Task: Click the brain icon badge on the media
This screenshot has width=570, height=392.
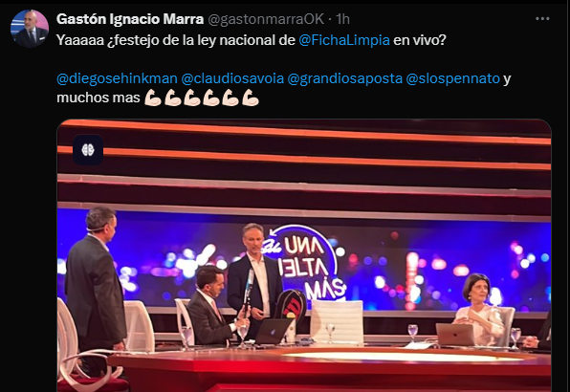Action: point(88,150)
